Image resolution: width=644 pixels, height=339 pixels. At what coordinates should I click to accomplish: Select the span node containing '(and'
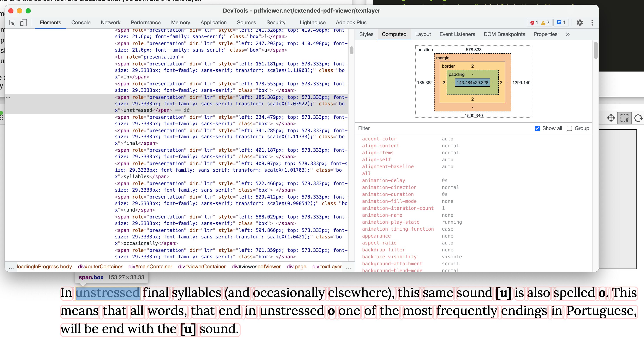click(231, 204)
